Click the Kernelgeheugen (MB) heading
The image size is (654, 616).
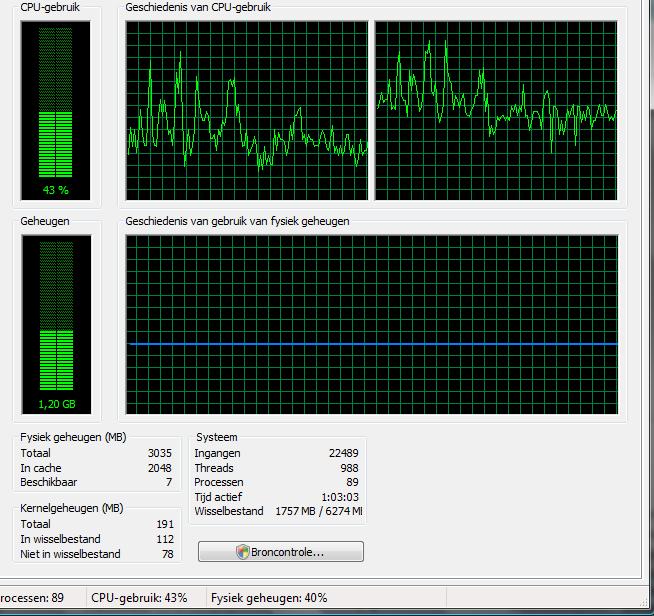72,508
